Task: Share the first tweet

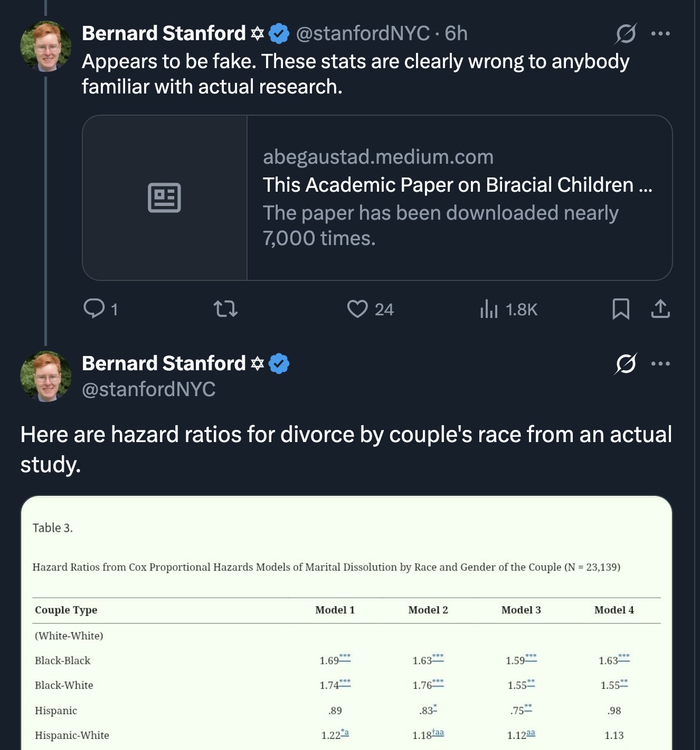Action: (x=660, y=309)
